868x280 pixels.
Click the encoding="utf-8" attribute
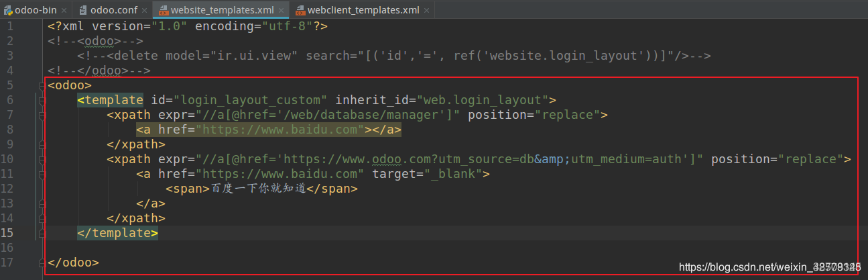tap(253, 26)
